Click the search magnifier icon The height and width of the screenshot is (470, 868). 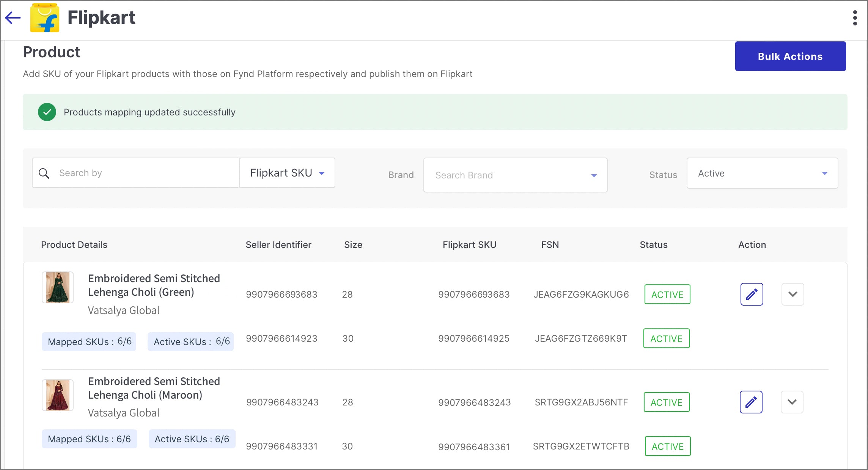coord(44,173)
